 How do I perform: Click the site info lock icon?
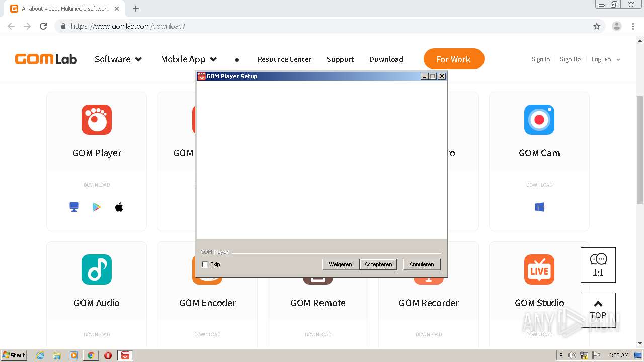63,26
